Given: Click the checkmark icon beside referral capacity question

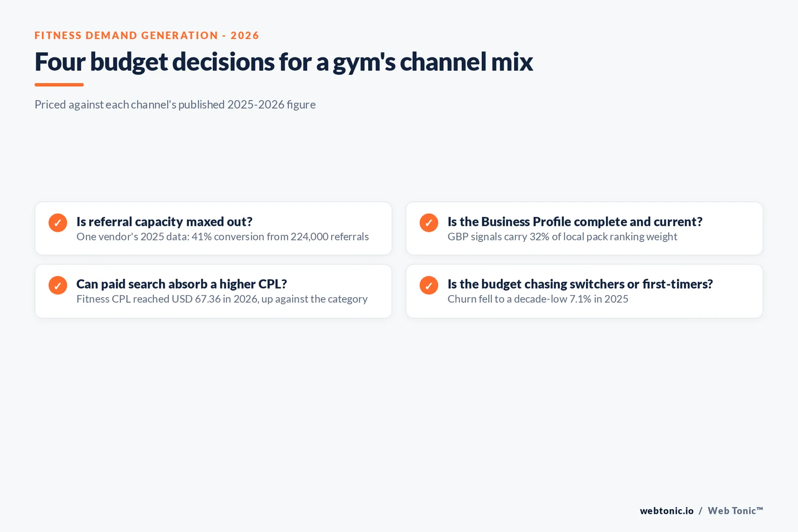Looking at the screenshot, I should pyautogui.click(x=58, y=223).
